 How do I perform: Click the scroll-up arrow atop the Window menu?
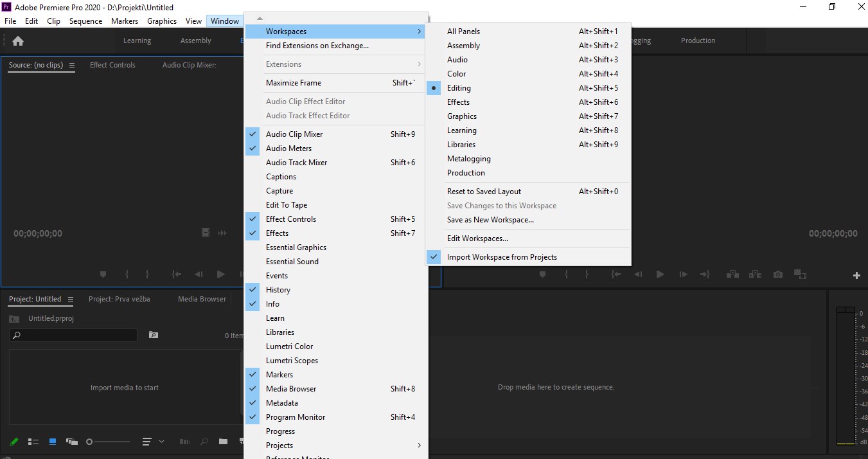point(260,19)
